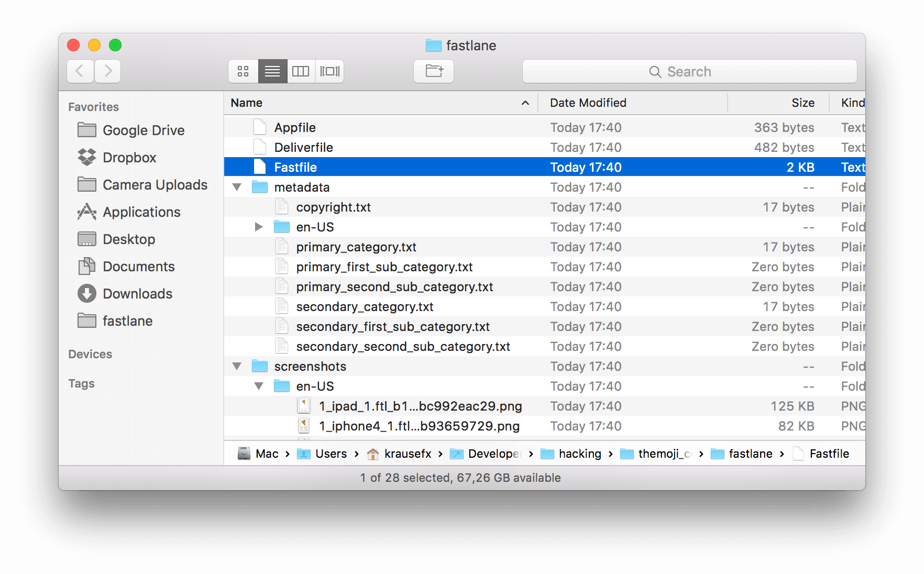This screenshot has width=924, height=574.
Task: Collapse en-US folder inside screenshots
Action: (259, 387)
